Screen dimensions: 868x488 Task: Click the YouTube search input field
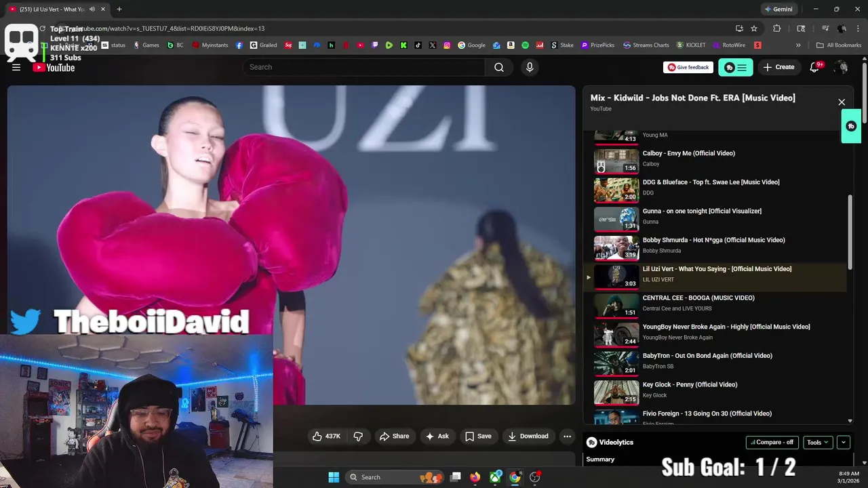coord(364,67)
